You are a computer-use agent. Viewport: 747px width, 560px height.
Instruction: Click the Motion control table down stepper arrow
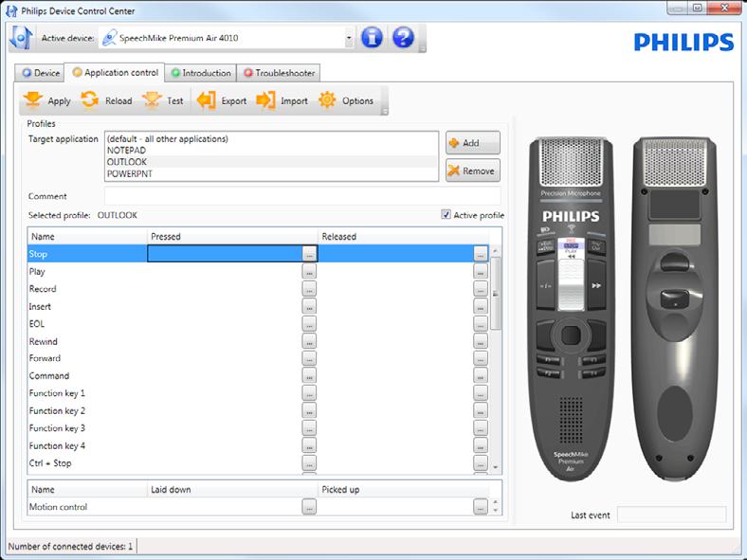pos(496,511)
